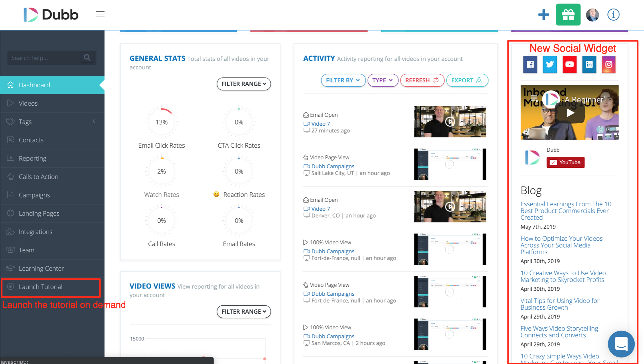This screenshot has height=364, width=644.
Task: Select Dashboard in the sidebar
Action: click(x=52, y=85)
